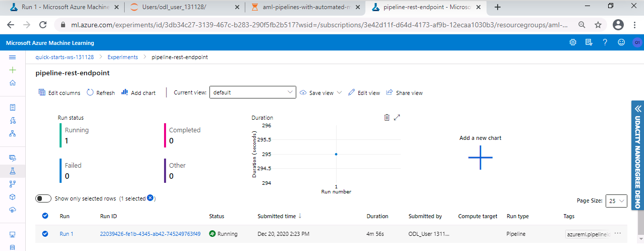This screenshot has height=251, width=644.
Task: Click Add chart button
Action: [138, 93]
